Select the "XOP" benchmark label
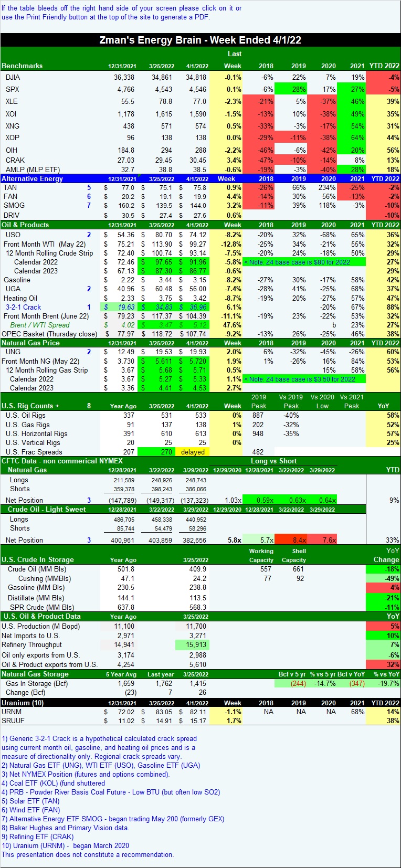The width and height of the screenshot is (401, 868). 12,137
